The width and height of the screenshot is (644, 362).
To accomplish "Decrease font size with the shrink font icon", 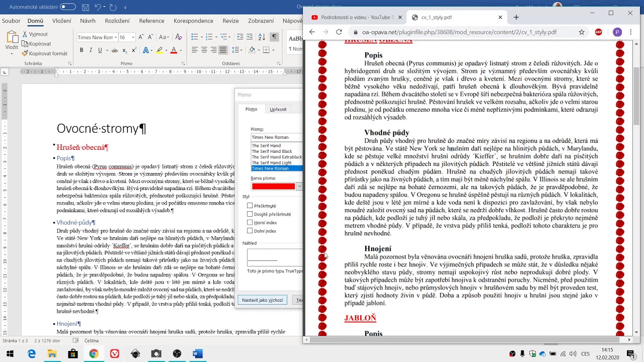I will (150, 37).
